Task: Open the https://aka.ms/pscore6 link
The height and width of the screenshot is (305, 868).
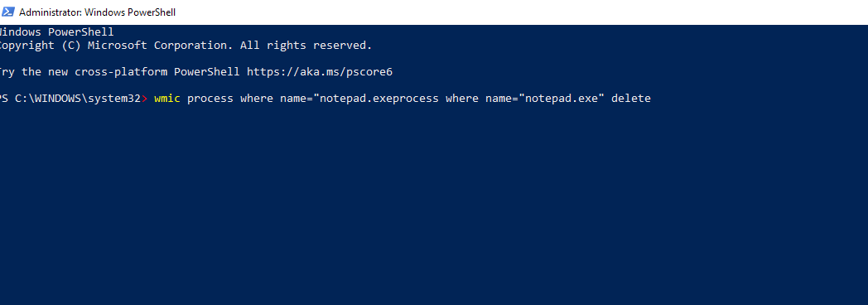Action: [x=320, y=72]
